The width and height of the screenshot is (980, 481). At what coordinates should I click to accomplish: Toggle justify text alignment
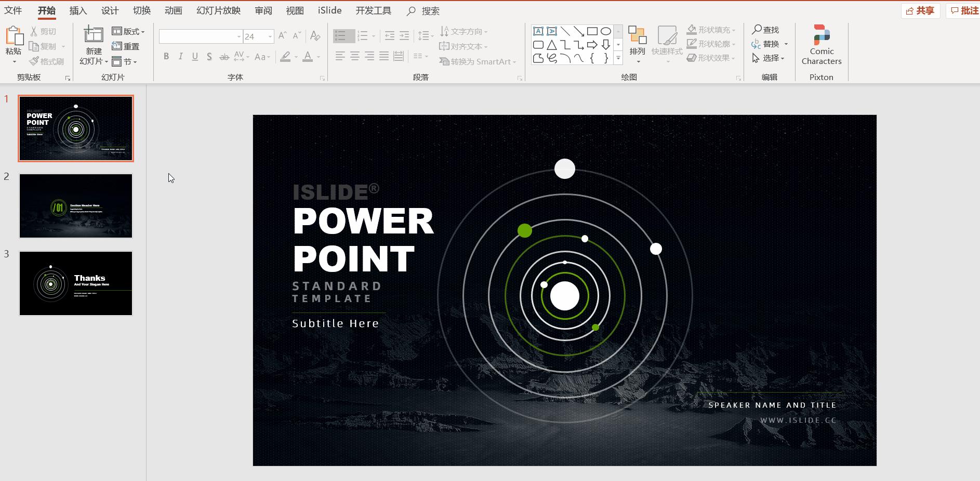pyautogui.click(x=383, y=56)
